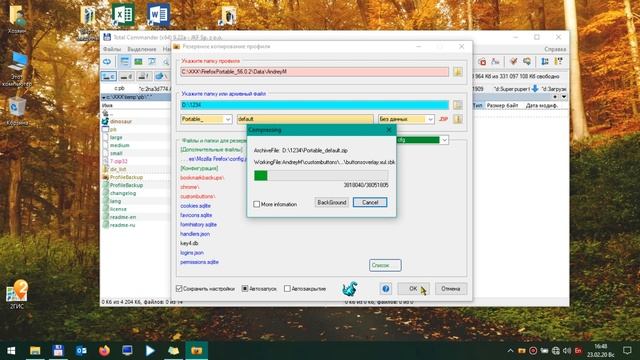The image size is (640, 360).
Task: Click the Тип column header in right panel
Action: [478, 105]
